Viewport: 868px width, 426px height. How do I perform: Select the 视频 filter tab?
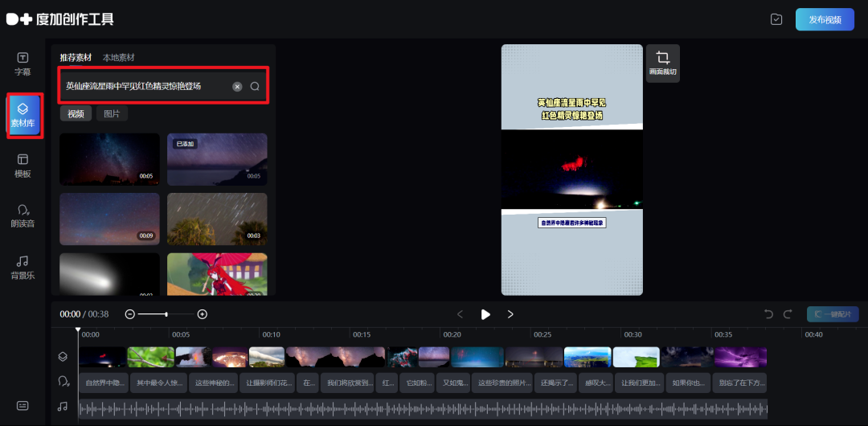76,113
